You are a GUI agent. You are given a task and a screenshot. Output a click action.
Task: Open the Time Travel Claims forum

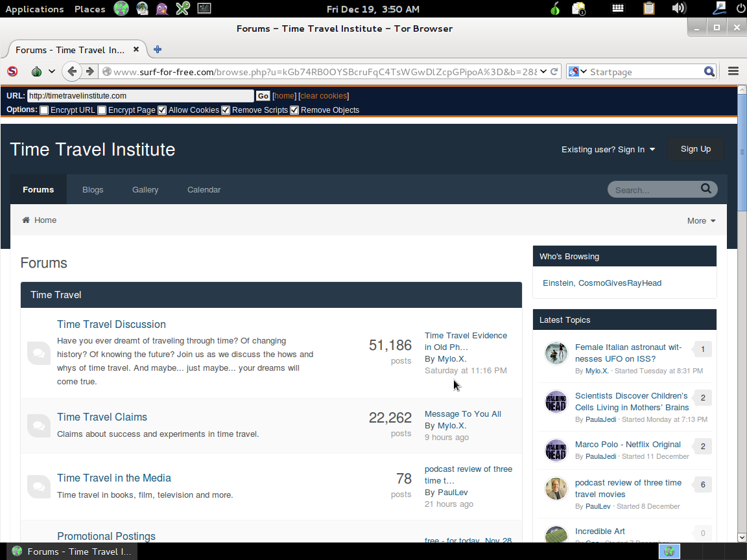(102, 417)
